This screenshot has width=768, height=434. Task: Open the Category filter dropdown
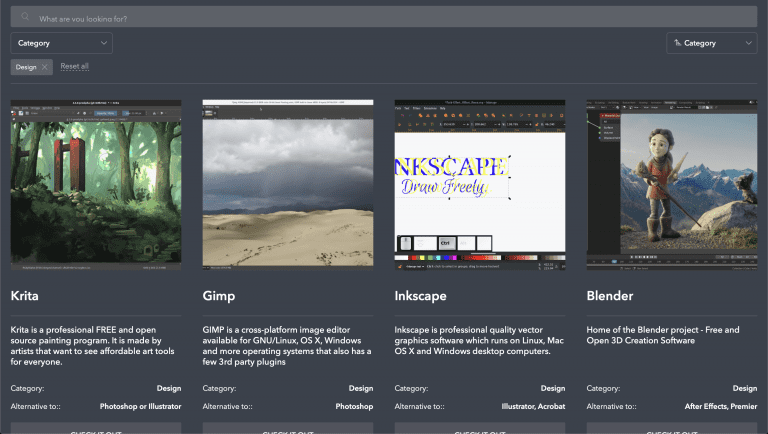[61, 43]
